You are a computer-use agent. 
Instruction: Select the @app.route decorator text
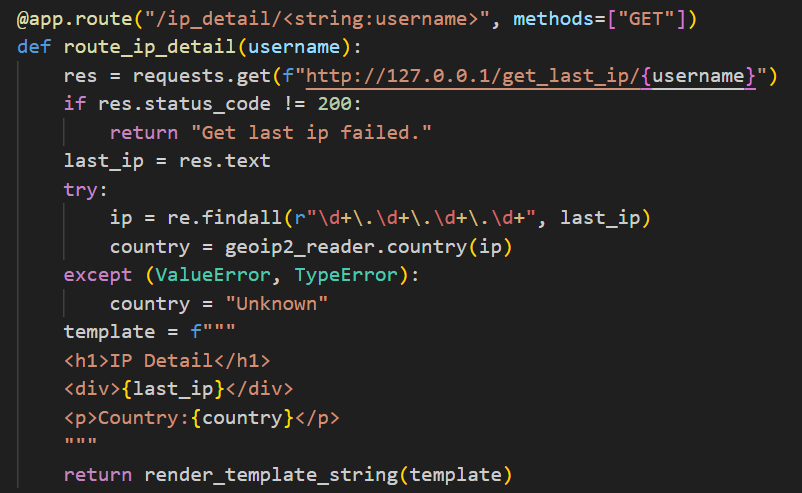pyautogui.click(x=75, y=19)
